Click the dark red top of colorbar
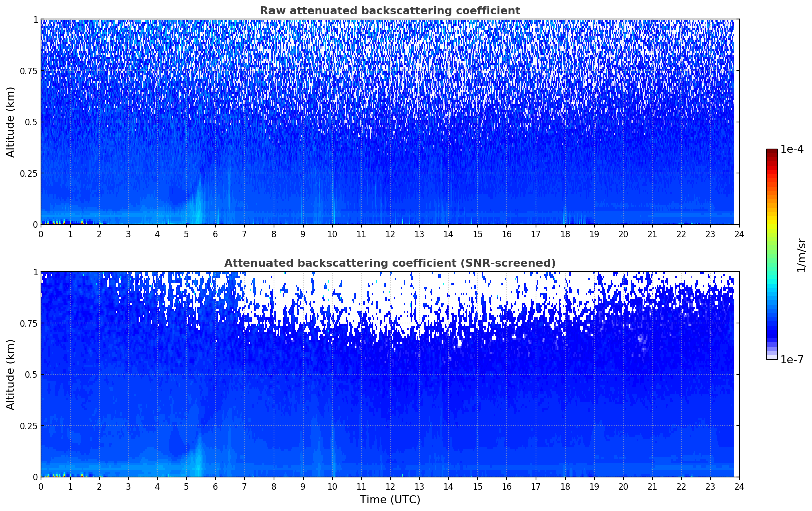This screenshot has height=511, width=812. click(772, 152)
